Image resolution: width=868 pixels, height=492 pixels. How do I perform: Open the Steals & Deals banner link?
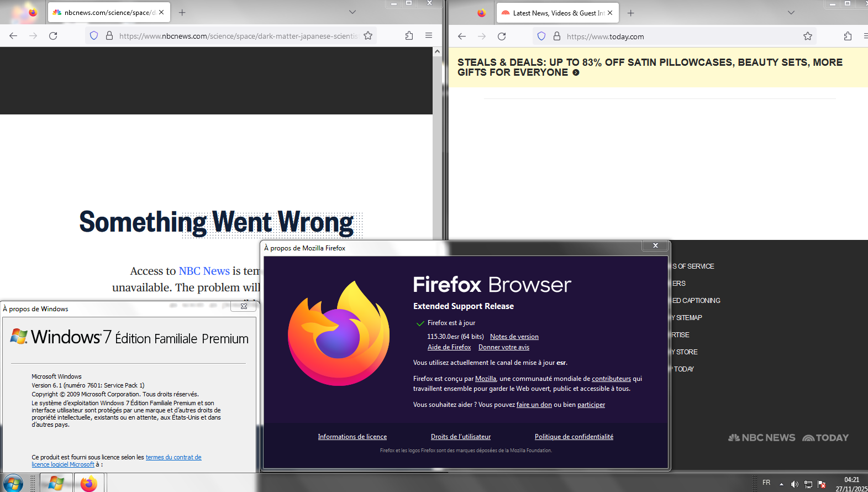(x=650, y=67)
